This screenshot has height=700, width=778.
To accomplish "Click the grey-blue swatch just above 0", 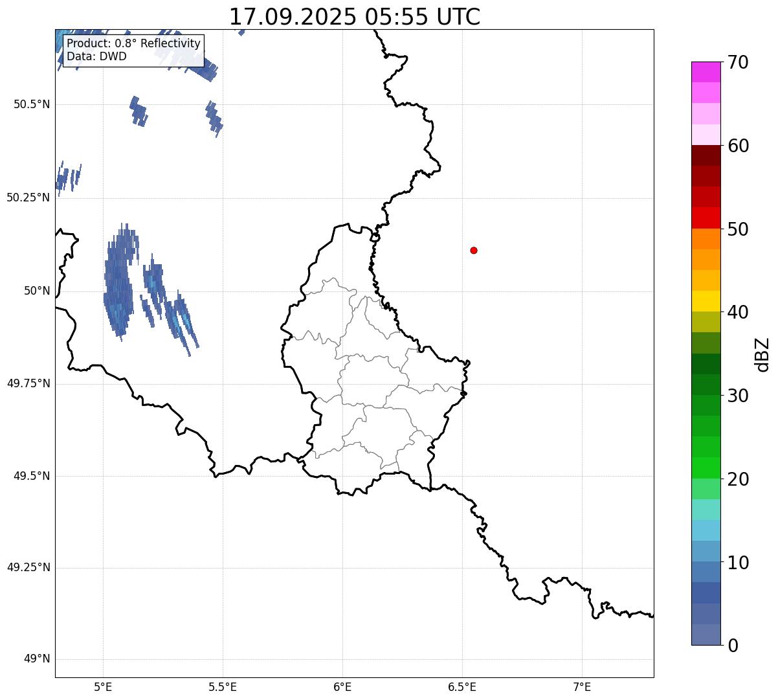I will point(706,635).
